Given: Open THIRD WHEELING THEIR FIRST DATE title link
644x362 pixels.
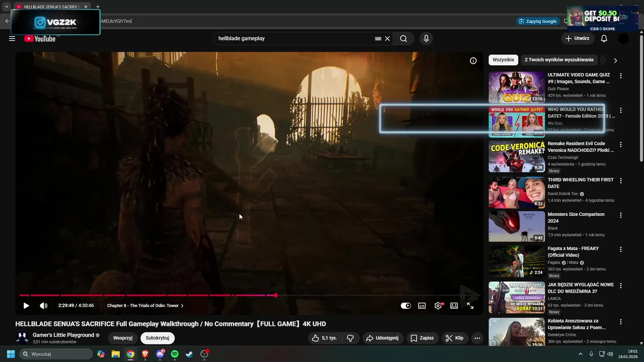Looking at the screenshot, I should (x=580, y=183).
